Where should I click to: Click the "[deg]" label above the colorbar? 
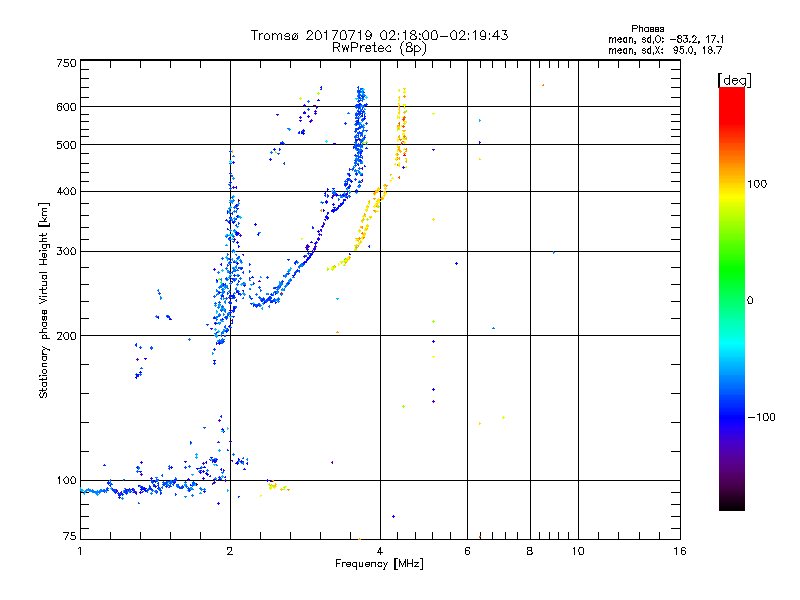[734, 80]
